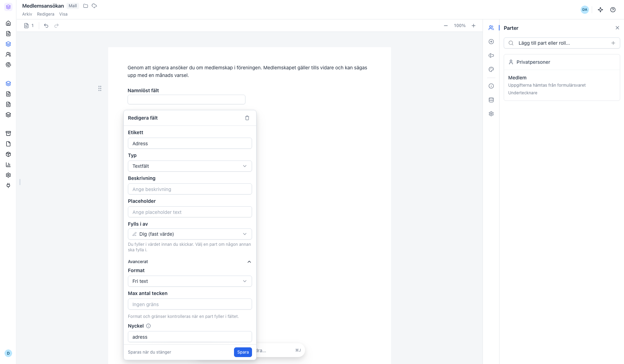Screen dimensions: 624x364
Task: Open the palette design icon in right rail
Action: pos(491,69)
